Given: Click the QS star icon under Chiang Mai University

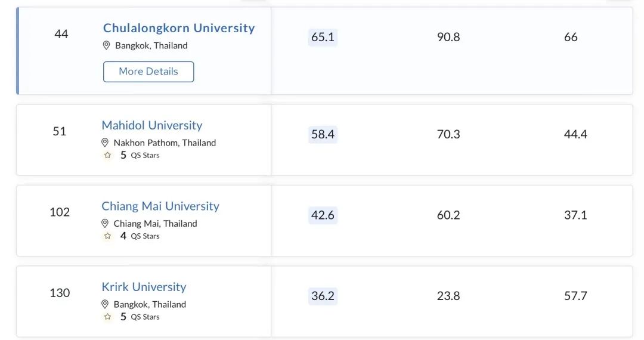Looking at the screenshot, I should (x=107, y=236).
